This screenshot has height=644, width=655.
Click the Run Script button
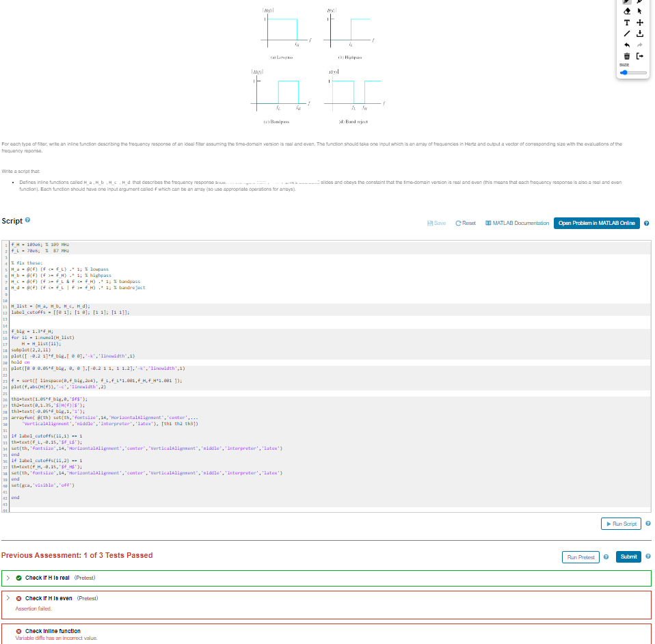[621, 523]
